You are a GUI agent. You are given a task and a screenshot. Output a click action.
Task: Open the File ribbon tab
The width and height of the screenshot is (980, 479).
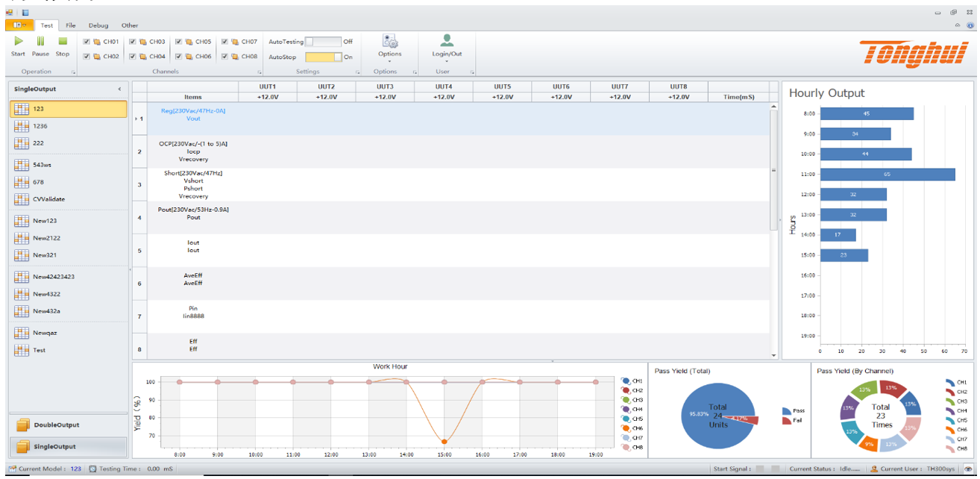(71, 25)
